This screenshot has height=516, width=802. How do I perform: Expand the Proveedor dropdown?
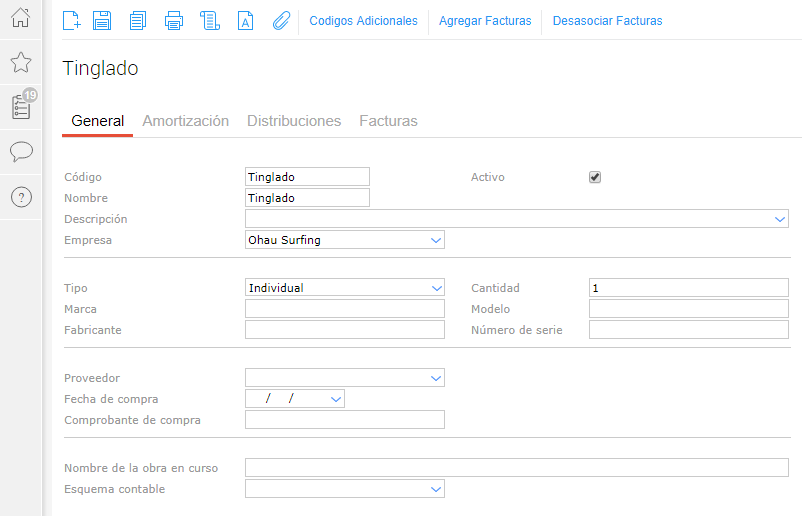point(435,378)
